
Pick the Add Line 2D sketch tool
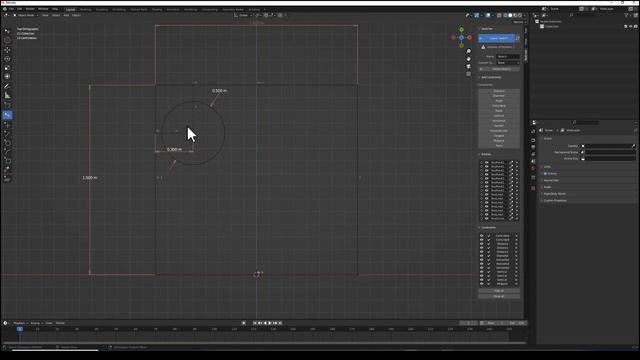[7, 133]
